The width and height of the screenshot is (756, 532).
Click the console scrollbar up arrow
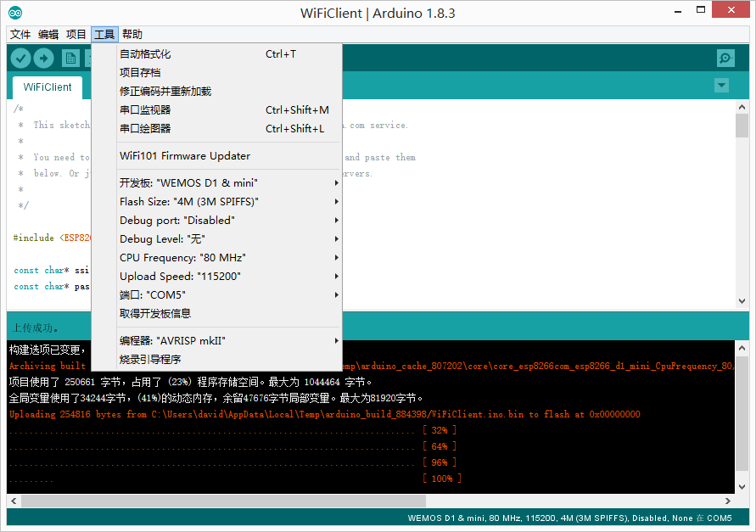(x=742, y=348)
